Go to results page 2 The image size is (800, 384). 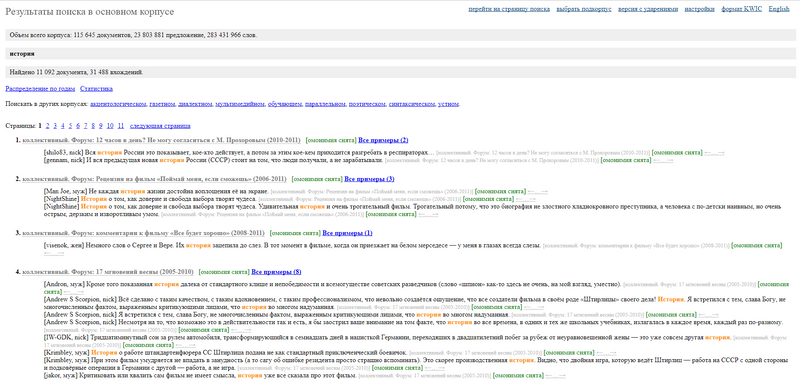click(x=47, y=126)
